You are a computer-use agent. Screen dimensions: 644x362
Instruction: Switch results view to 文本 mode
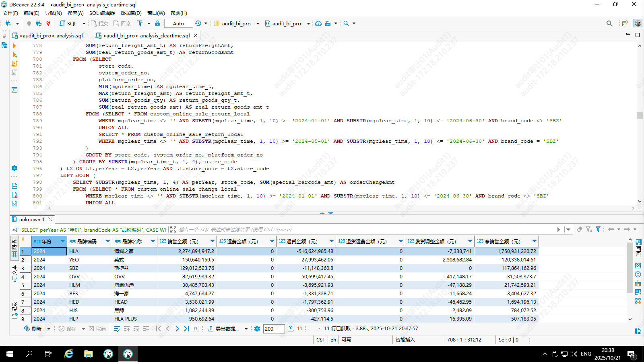coord(14,272)
